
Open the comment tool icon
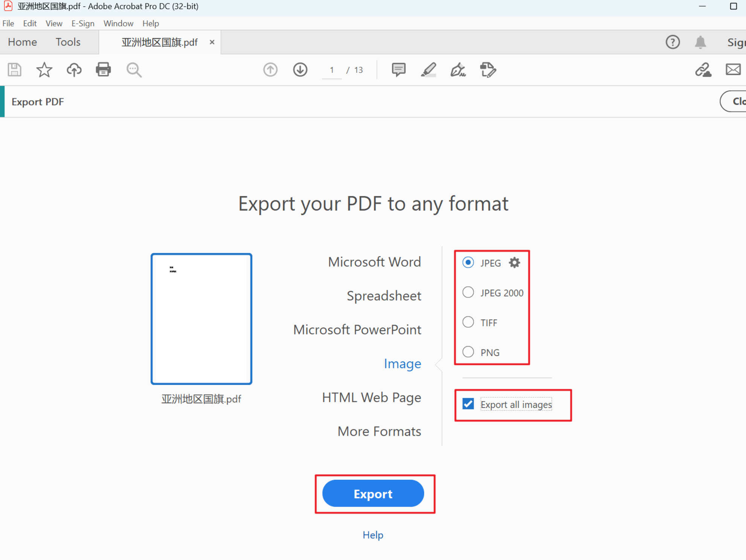(398, 70)
